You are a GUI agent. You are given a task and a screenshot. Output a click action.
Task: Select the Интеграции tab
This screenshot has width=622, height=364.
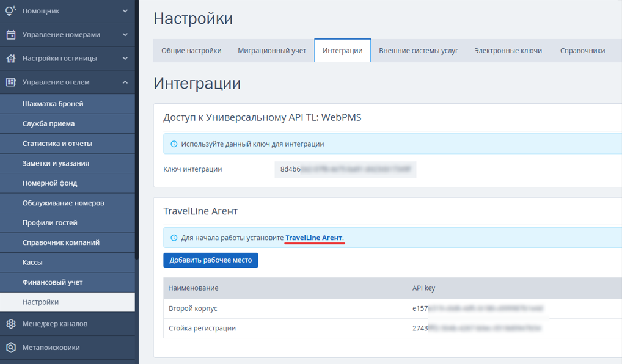[x=342, y=51]
